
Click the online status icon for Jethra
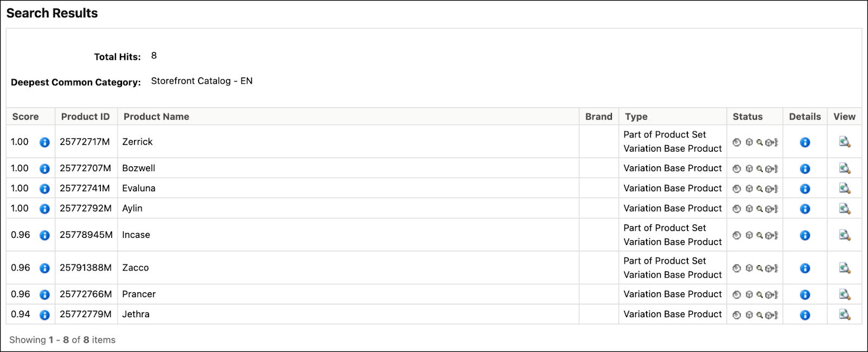737,314
